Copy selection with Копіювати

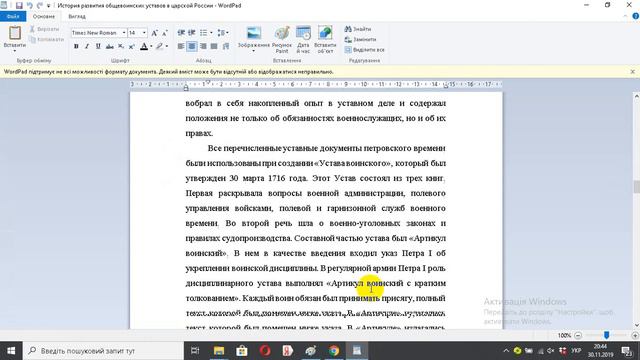[47, 39]
